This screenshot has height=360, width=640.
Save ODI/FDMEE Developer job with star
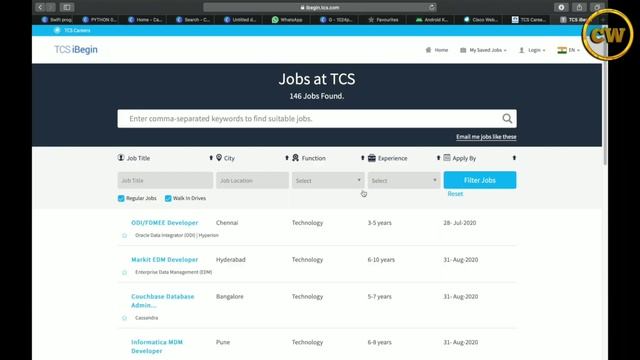(124, 236)
